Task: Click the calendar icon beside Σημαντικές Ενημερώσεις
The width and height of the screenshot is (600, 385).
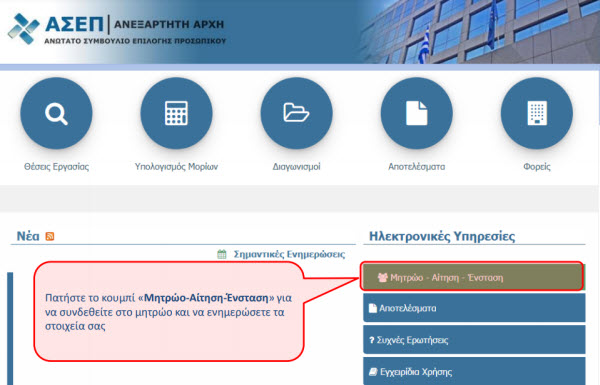Action: (x=222, y=254)
